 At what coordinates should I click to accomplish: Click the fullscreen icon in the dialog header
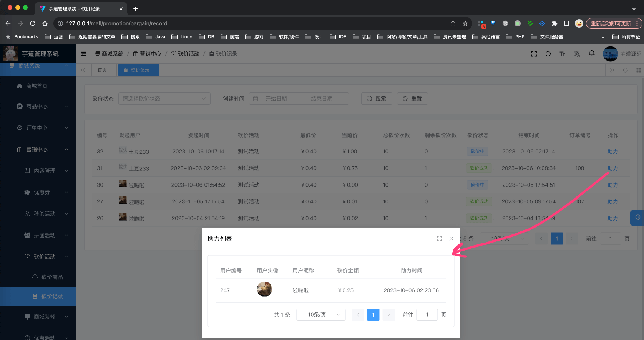[439, 239]
